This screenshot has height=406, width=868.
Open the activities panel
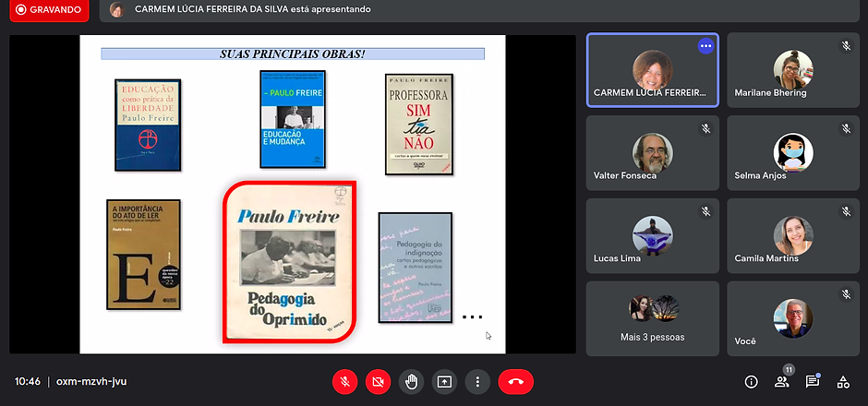coord(843,382)
